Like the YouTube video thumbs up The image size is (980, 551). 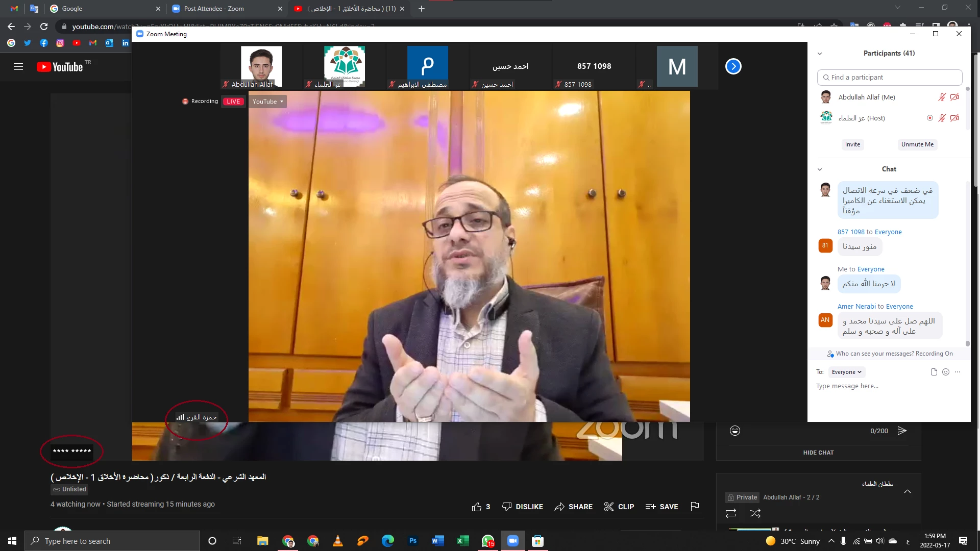(477, 507)
